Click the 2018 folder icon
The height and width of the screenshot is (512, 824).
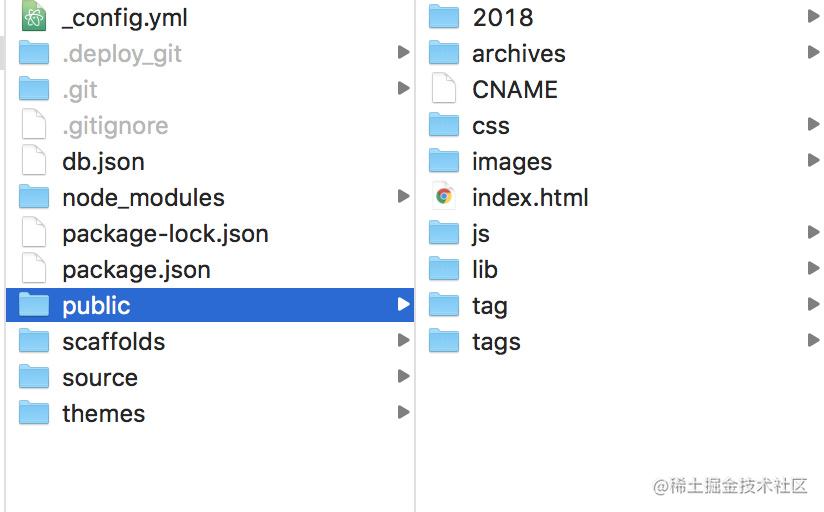point(444,16)
